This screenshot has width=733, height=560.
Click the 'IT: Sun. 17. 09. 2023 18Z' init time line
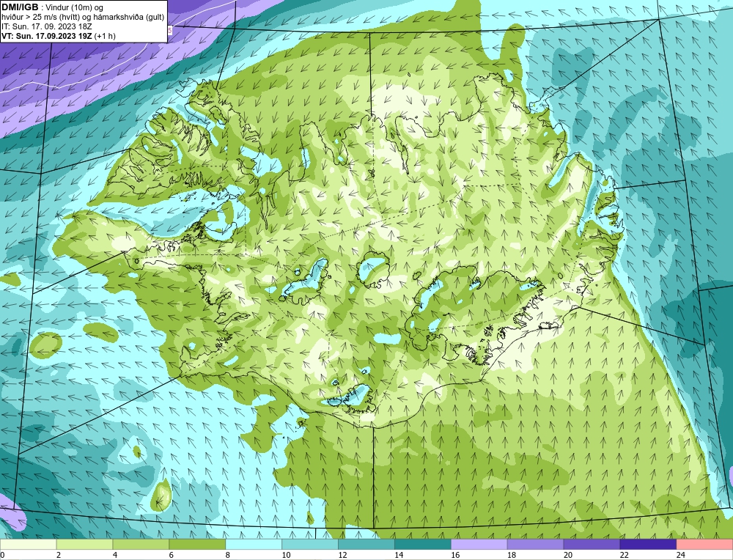coord(47,26)
